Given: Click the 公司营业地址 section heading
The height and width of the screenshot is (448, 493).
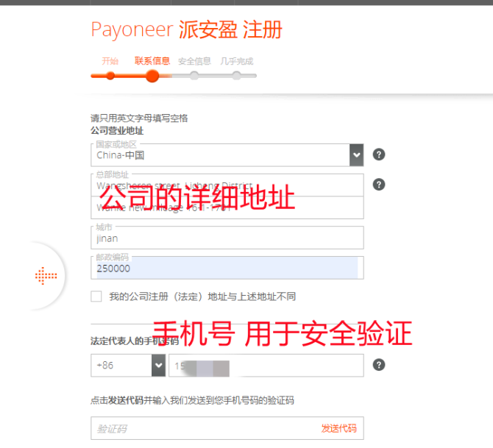Looking at the screenshot, I should 117,130.
